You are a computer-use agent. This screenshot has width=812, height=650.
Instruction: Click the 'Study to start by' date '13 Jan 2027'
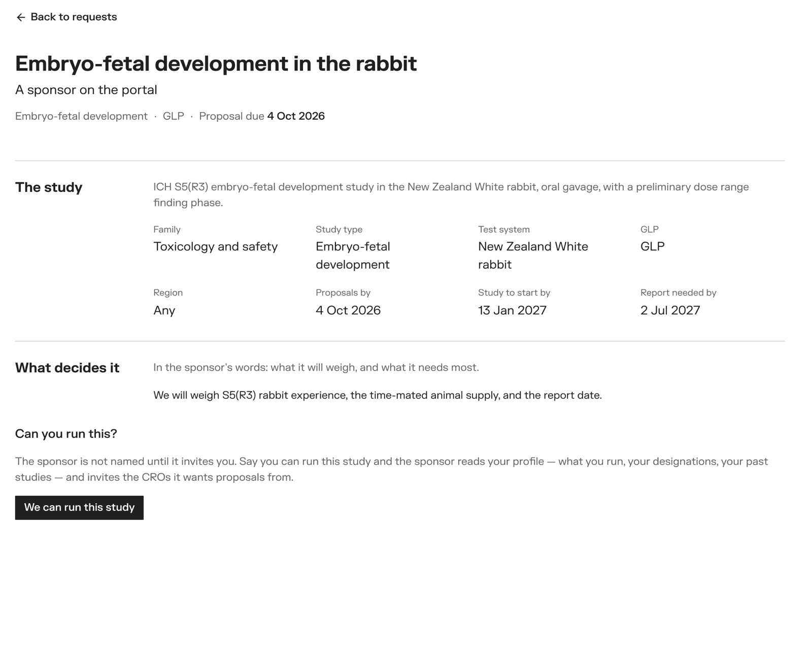click(x=512, y=310)
